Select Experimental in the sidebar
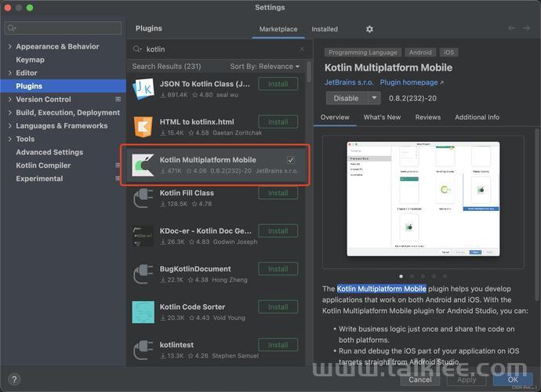Image resolution: width=541 pixels, height=392 pixels. coord(39,179)
